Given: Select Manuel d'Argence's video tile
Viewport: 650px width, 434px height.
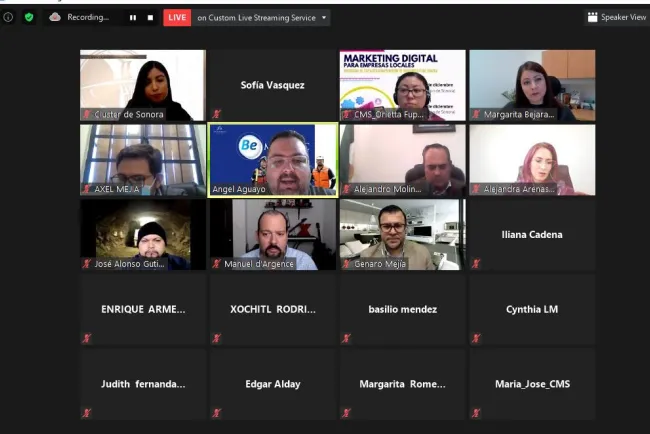Looking at the screenshot, I should pyautogui.click(x=272, y=232).
